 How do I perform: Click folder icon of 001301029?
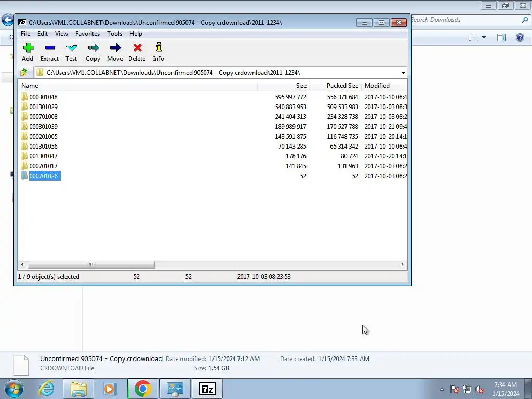(x=24, y=107)
